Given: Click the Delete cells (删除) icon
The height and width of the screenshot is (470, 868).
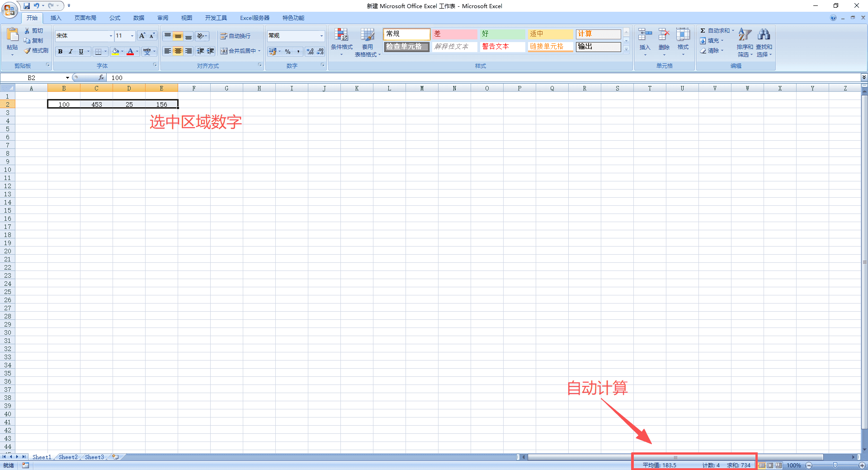Looking at the screenshot, I should coord(664,34).
